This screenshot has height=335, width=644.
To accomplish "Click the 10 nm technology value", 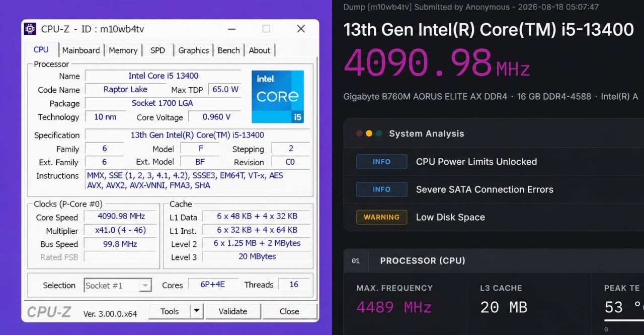I will pyautogui.click(x=105, y=117).
